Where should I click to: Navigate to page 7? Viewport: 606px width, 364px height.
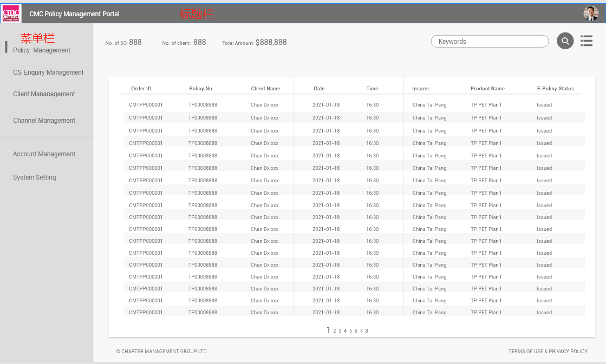tap(361, 331)
